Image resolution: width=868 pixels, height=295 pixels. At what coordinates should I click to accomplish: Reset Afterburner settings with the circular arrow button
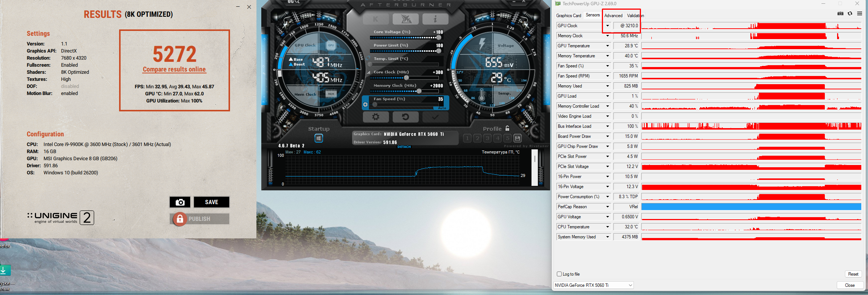[x=405, y=117]
